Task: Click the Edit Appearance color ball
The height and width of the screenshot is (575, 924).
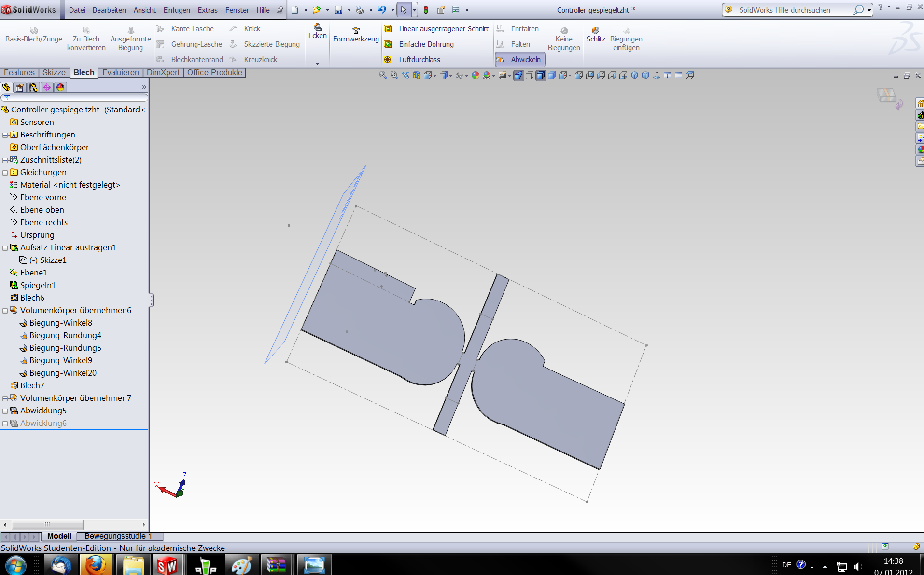Action: click(475, 75)
